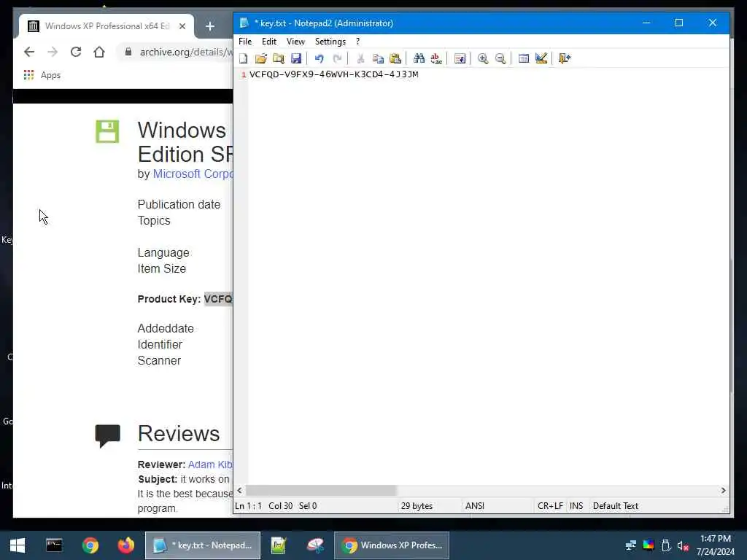Open the Settings menu
Viewport: 747px width, 560px height.
coord(330,42)
